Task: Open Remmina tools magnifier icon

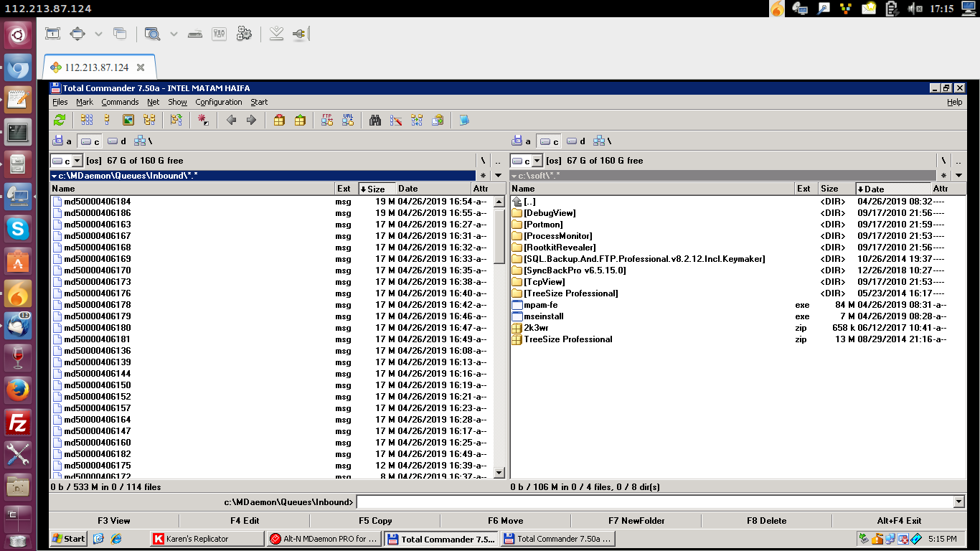Action: pos(152,34)
